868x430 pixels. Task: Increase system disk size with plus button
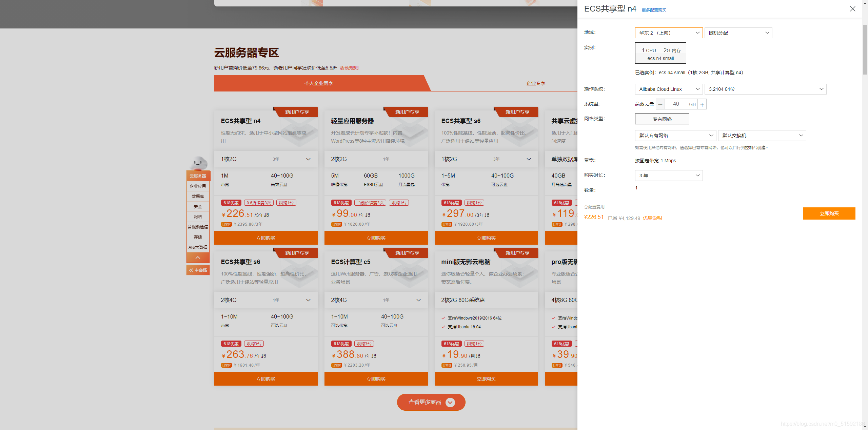click(702, 104)
